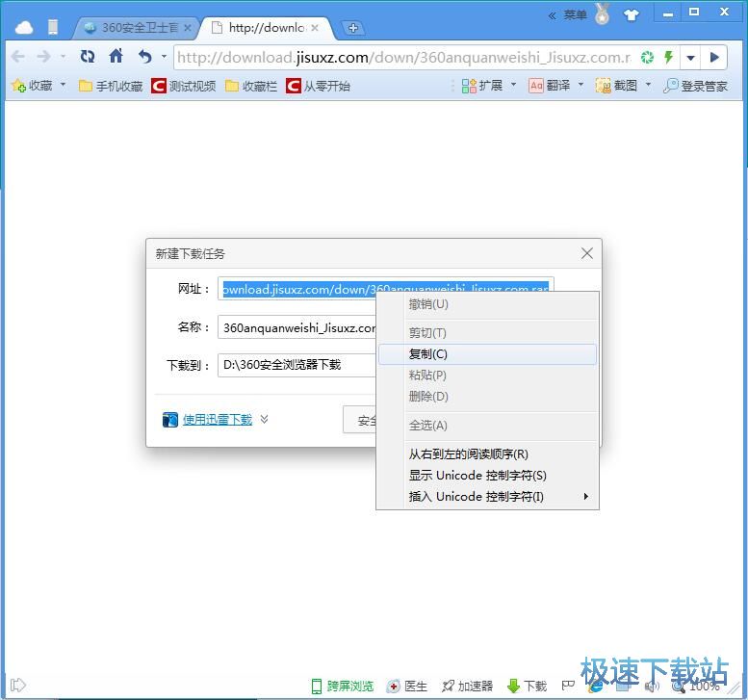Image resolution: width=748 pixels, height=700 pixels.
Task: Click the Thunder download icon
Action: click(x=170, y=420)
